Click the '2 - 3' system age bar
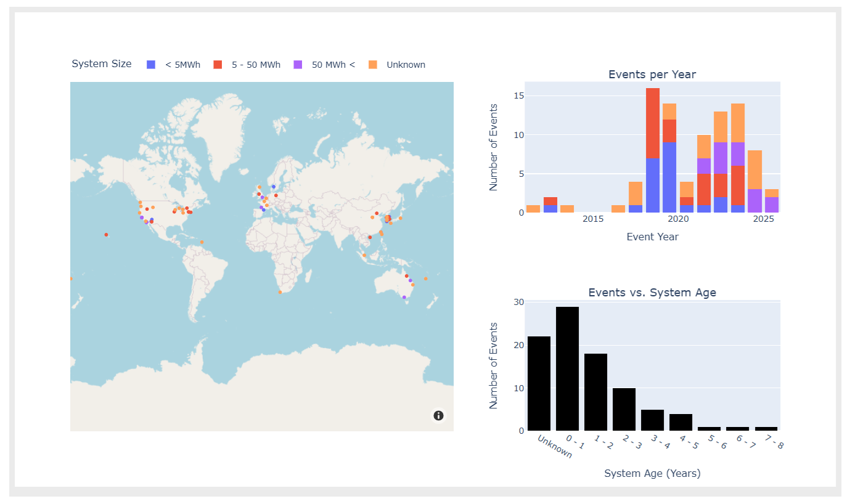Image resolution: width=850 pixels, height=504 pixels. click(624, 409)
